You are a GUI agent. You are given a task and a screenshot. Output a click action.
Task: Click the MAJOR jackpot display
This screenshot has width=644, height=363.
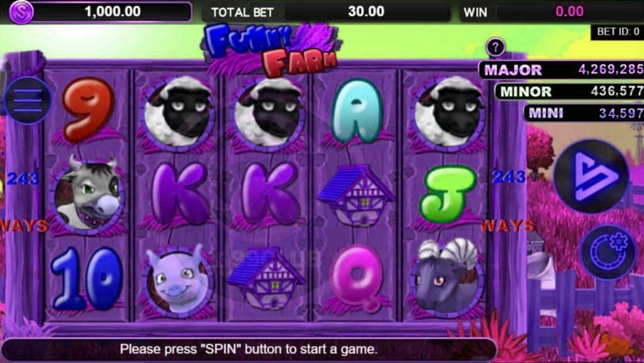tap(562, 70)
